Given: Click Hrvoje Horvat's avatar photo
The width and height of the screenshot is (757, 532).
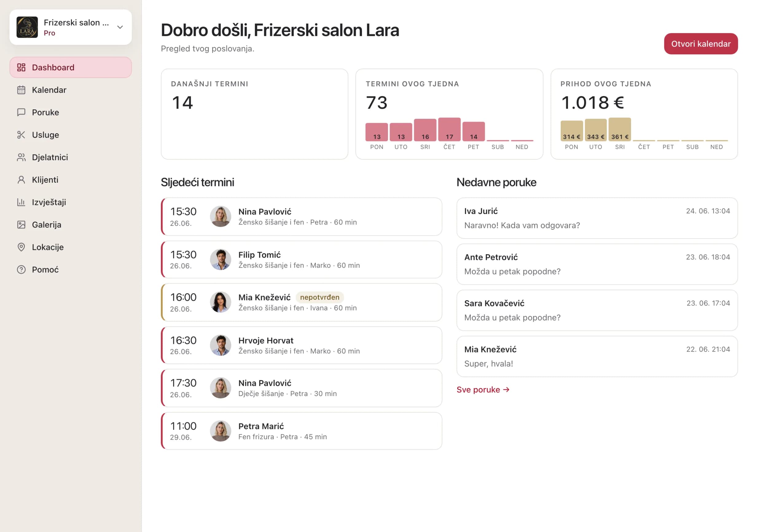Looking at the screenshot, I should (x=221, y=345).
